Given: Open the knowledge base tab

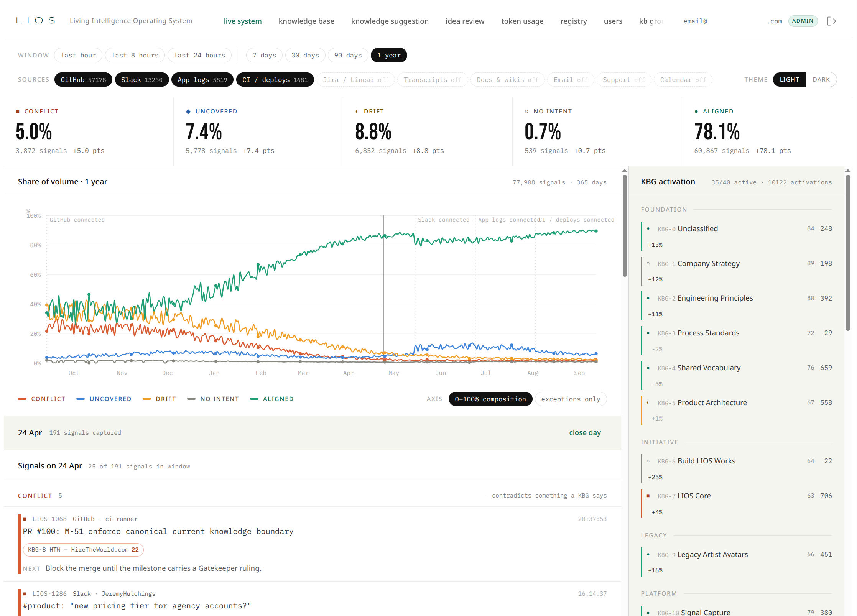Looking at the screenshot, I should (306, 21).
